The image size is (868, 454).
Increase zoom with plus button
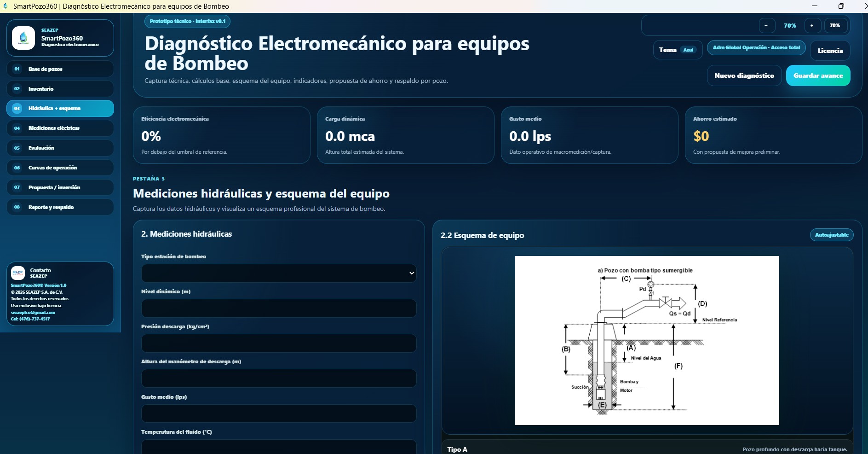[812, 26]
